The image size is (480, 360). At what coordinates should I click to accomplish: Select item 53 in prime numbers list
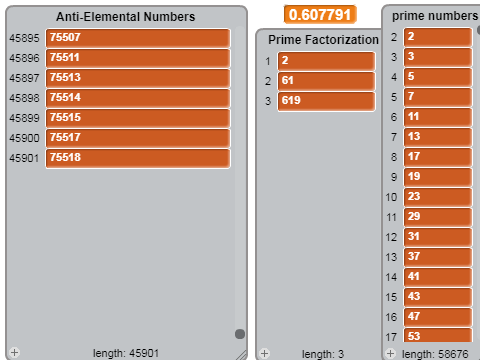click(438, 335)
